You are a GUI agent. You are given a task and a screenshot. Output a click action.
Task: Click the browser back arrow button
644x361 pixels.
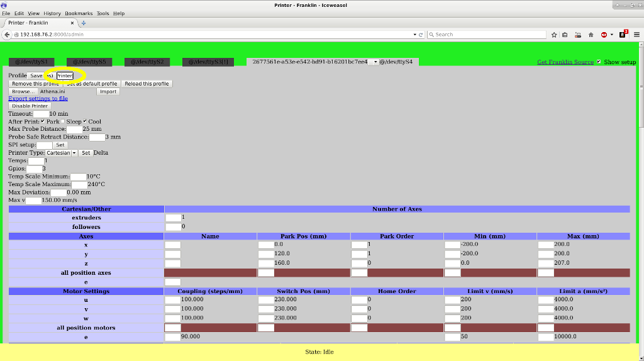point(8,35)
